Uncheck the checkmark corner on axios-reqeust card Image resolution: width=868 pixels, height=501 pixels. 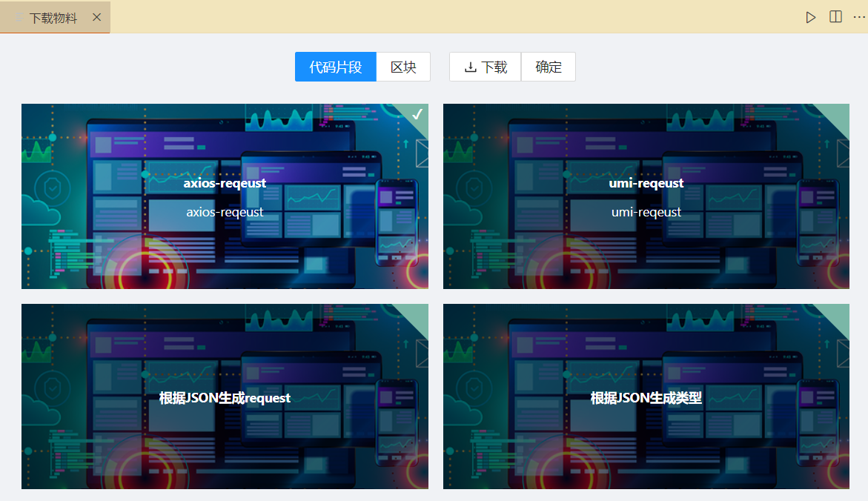(x=417, y=115)
